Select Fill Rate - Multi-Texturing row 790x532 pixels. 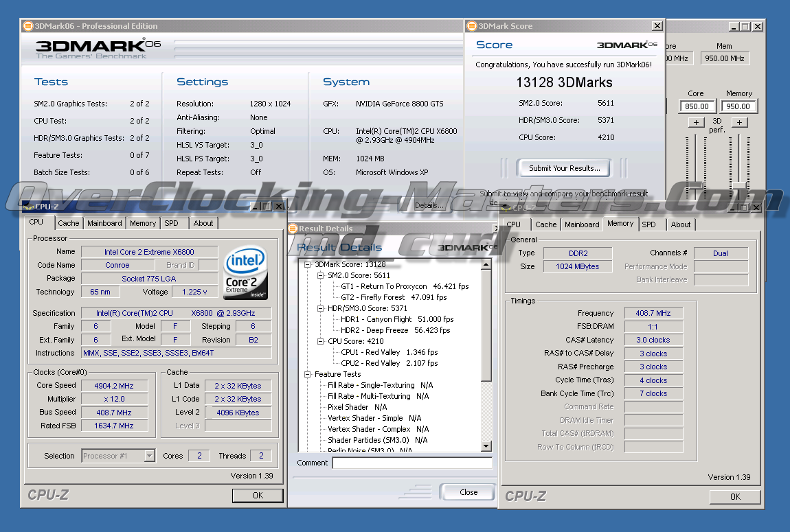point(378,397)
